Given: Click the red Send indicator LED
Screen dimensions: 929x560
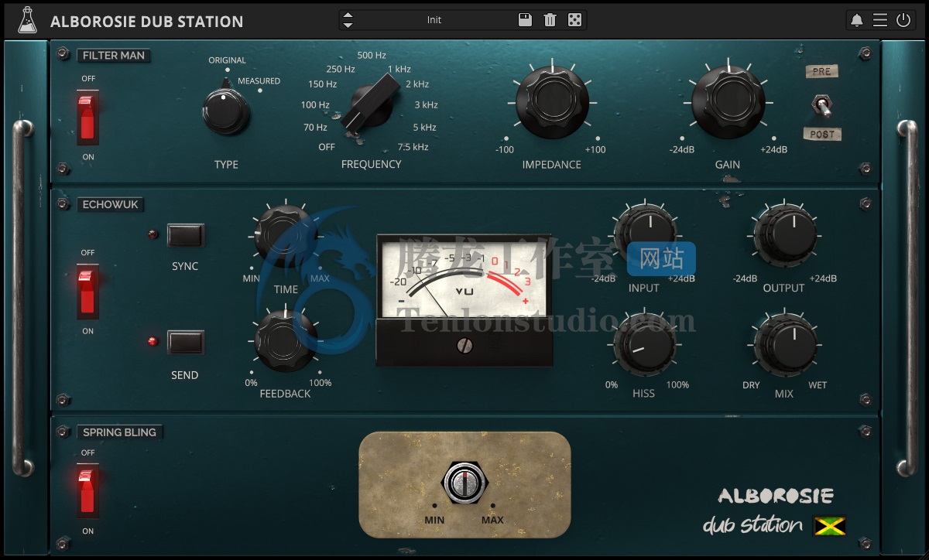Looking at the screenshot, I should point(153,341).
